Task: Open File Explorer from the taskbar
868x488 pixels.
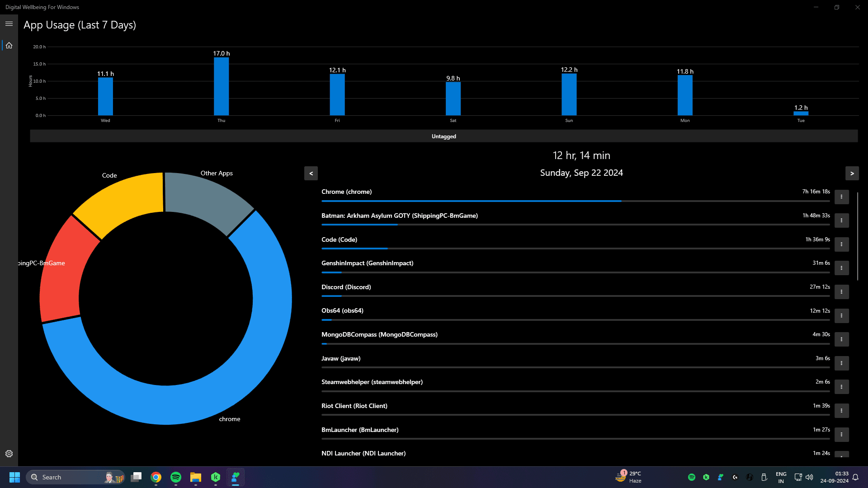Action: tap(196, 477)
